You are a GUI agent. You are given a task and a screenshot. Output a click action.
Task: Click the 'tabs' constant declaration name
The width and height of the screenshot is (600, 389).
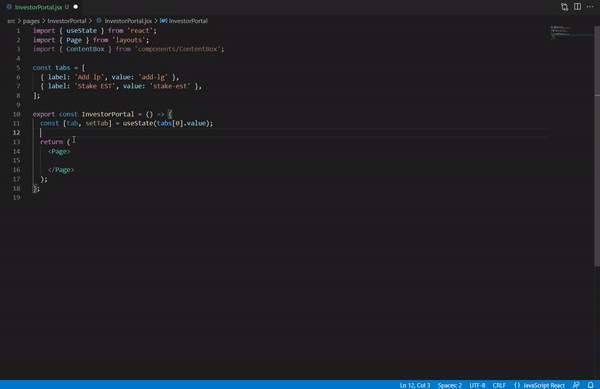(63, 68)
